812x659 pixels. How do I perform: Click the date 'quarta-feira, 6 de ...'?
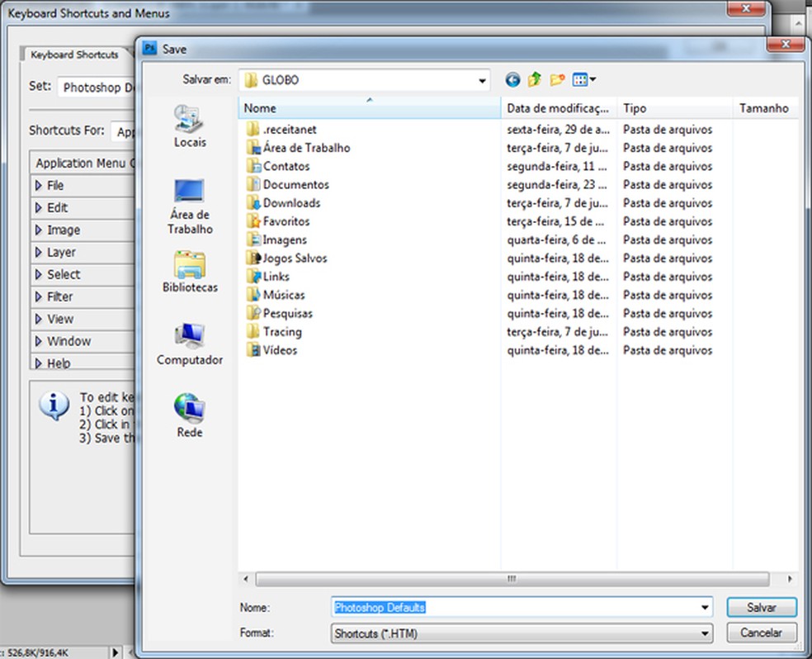(557, 239)
